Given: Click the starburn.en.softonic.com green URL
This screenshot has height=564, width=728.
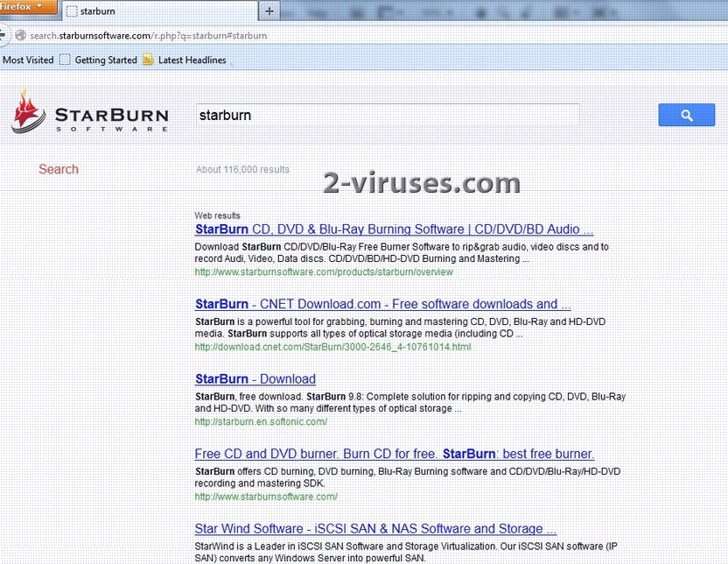Looking at the screenshot, I should point(261,421).
